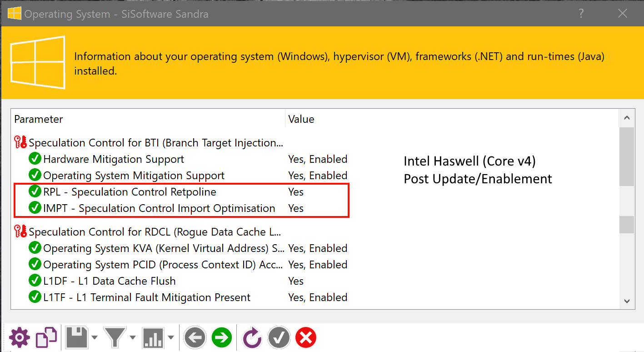This screenshot has width=644, height=352.
Task: Open the chart icon dropdown arrow
Action: 170,337
